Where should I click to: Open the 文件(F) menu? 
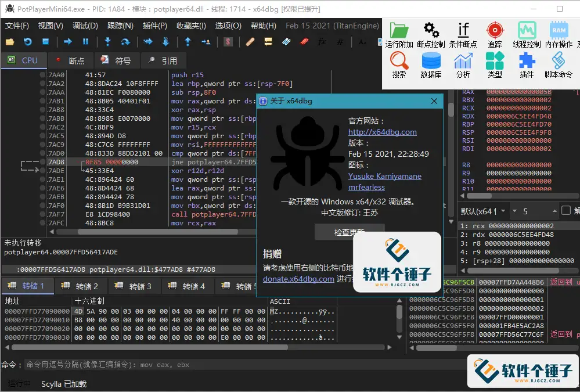point(17,26)
